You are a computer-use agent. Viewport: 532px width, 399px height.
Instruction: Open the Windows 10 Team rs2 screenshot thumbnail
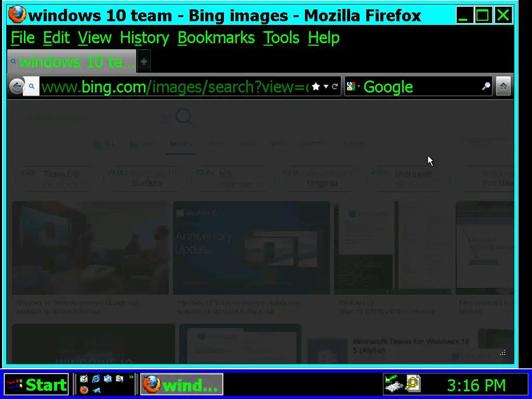click(393, 248)
